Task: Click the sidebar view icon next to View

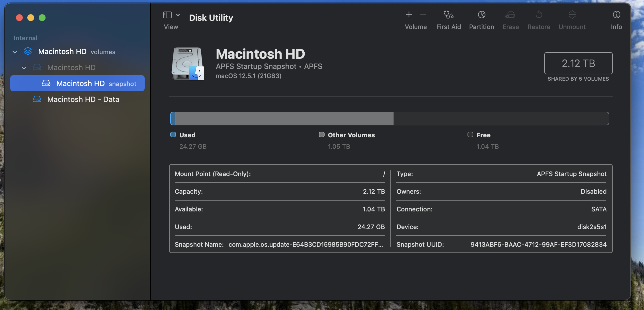Action: tap(168, 14)
